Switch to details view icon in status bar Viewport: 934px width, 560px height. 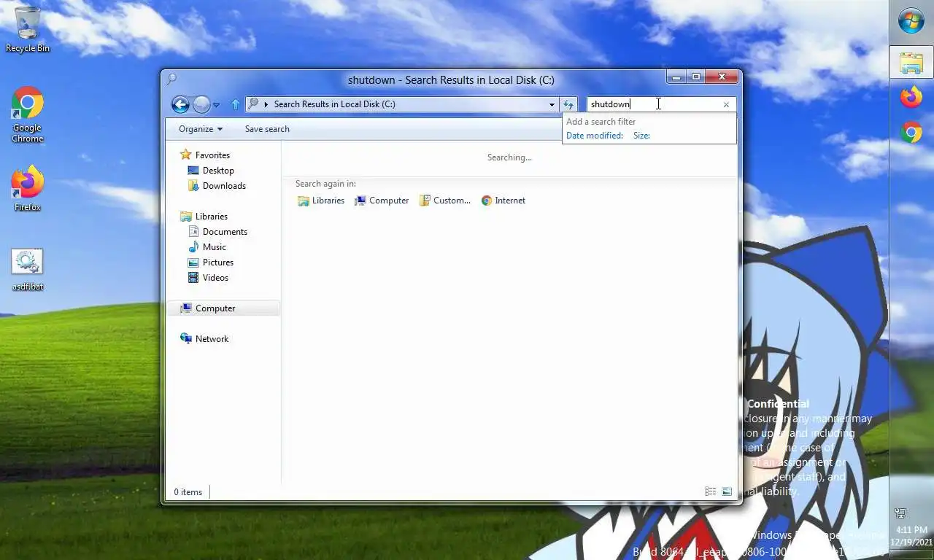[x=710, y=491]
